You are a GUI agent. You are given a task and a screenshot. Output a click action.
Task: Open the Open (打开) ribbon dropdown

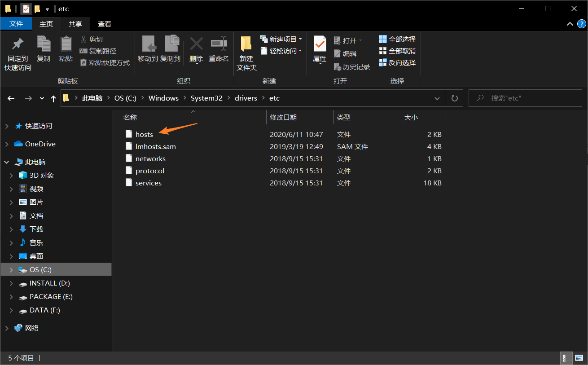tap(348, 40)
